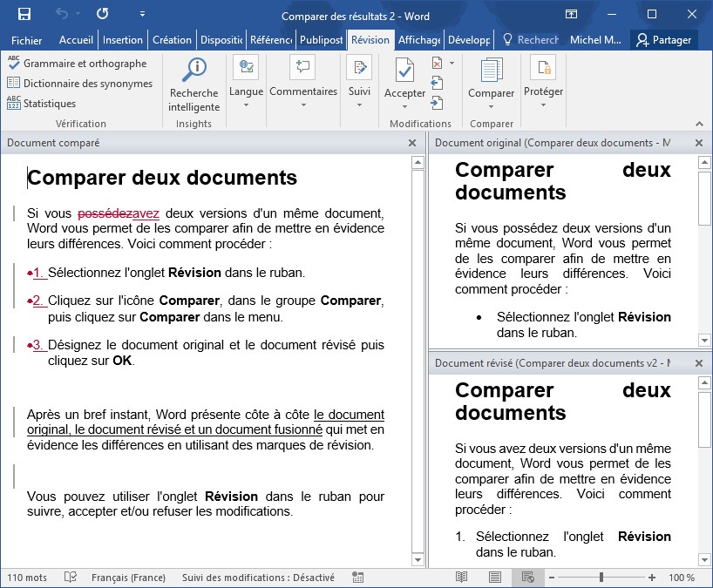This screenshot has height=588, width=713.
Task: Launch Grammaire et orthographe check
Action: coord(77,64)
